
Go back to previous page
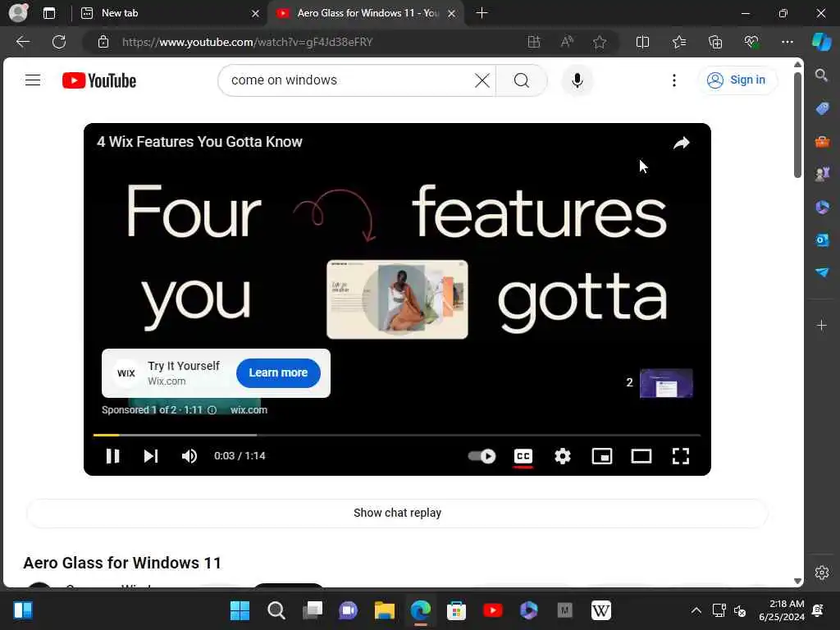pyautogui.click(x=22, y=42)
